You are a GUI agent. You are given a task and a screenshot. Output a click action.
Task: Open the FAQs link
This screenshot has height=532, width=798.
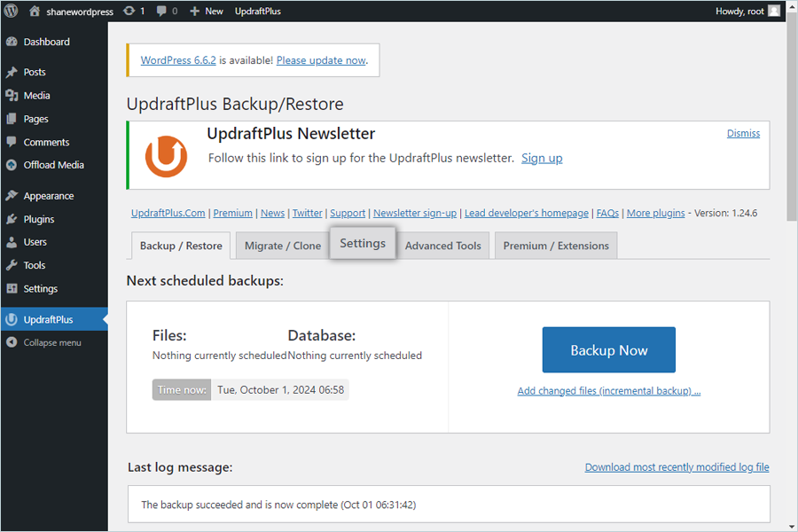[607, 214]
